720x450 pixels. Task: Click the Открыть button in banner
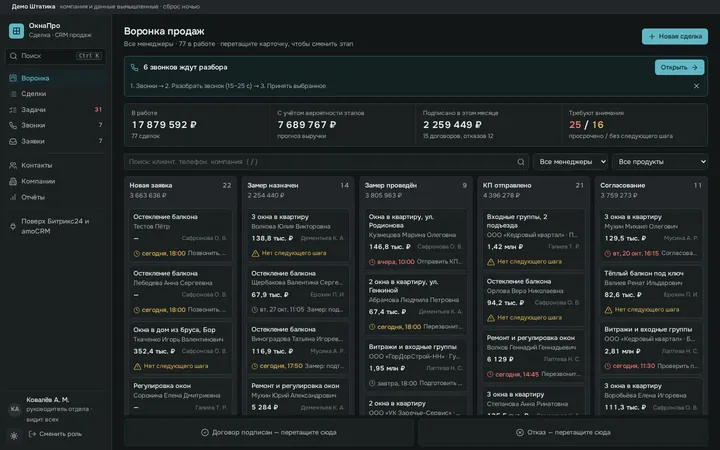tap(679, 67)
